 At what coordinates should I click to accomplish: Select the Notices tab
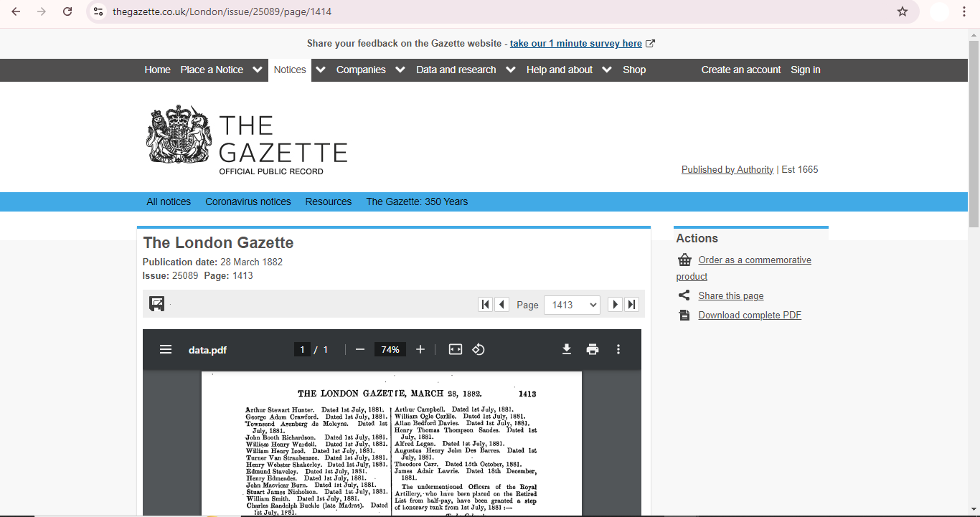290,70
